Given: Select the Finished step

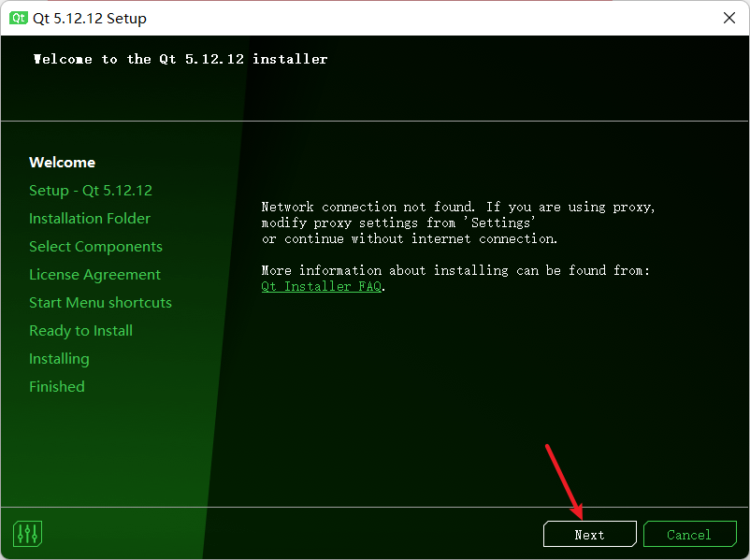Looking at the screenshot, I should coord(57,387).
